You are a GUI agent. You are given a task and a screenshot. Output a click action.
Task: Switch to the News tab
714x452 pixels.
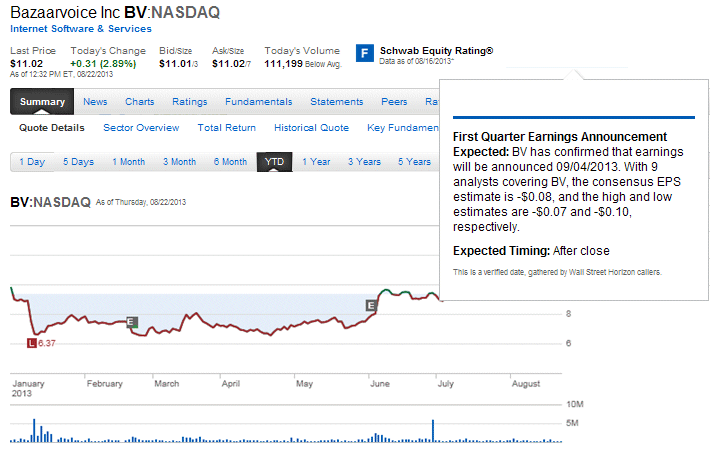[95, 102]
